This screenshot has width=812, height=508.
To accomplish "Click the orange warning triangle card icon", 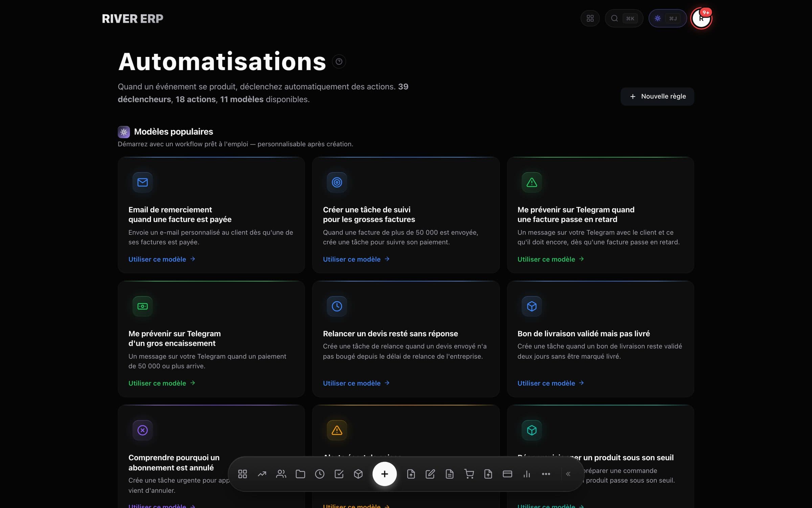I will click(337, 430).
